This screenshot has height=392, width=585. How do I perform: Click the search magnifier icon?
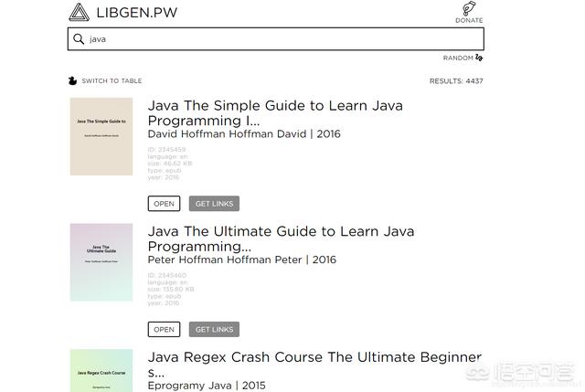click(x=79, y=38)
